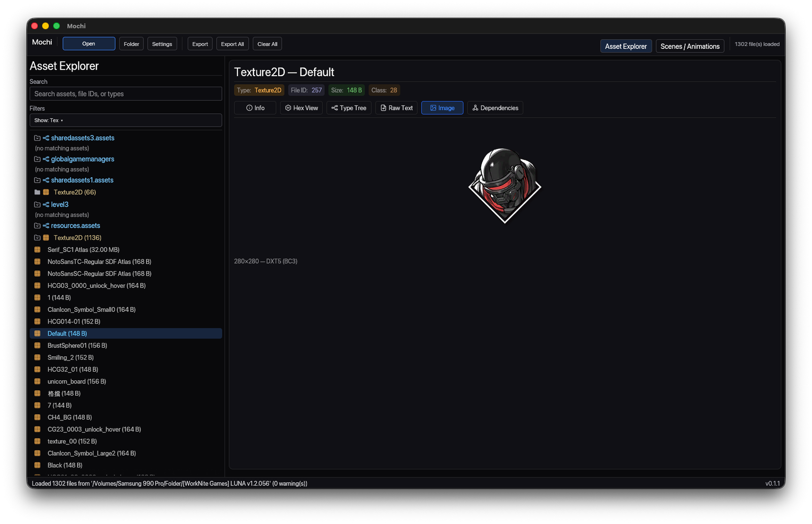Image resolution: width=812 pixels, height=524 pixels.
Task: Click the 'v0.1.1' version label
Action: click(772, 484)
